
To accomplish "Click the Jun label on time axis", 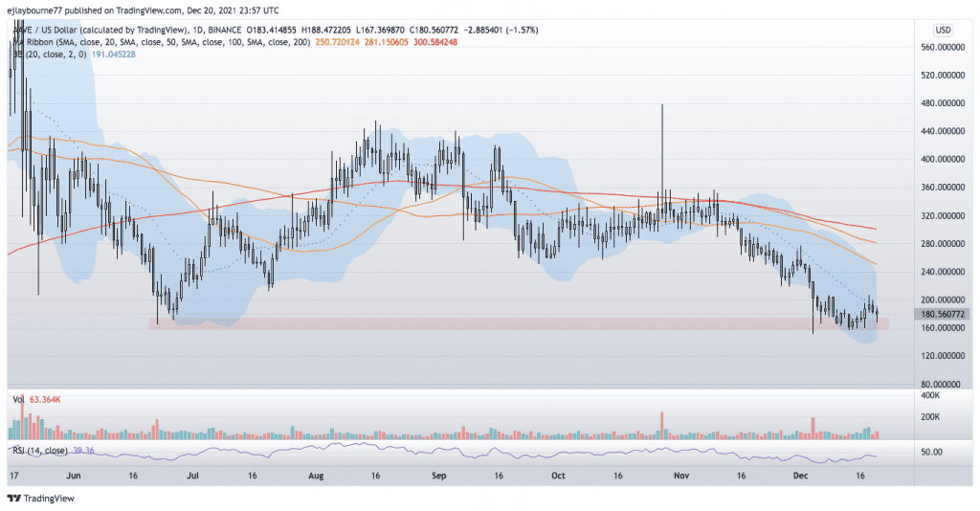I will pos(71,474).
